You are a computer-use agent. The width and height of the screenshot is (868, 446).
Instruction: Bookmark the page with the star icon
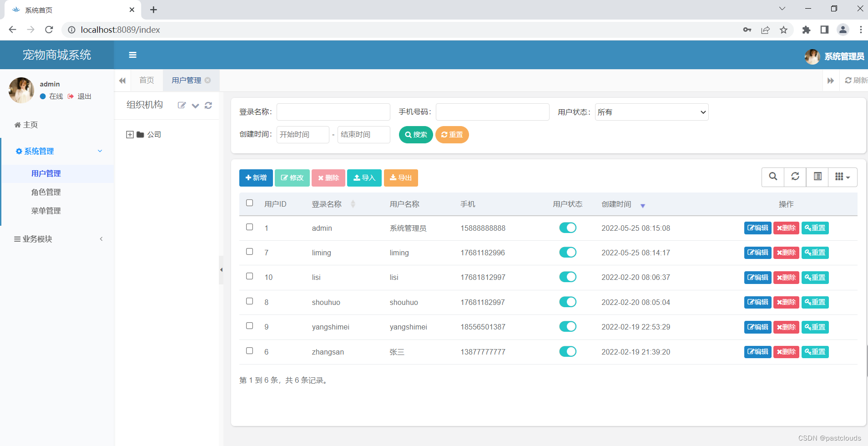[x=783, y=30]
